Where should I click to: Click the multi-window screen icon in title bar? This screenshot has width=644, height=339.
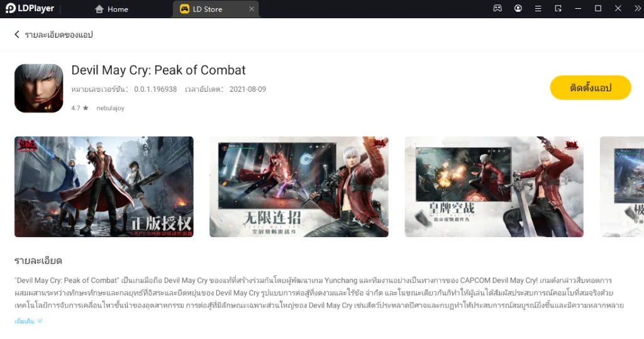point(558,8)
